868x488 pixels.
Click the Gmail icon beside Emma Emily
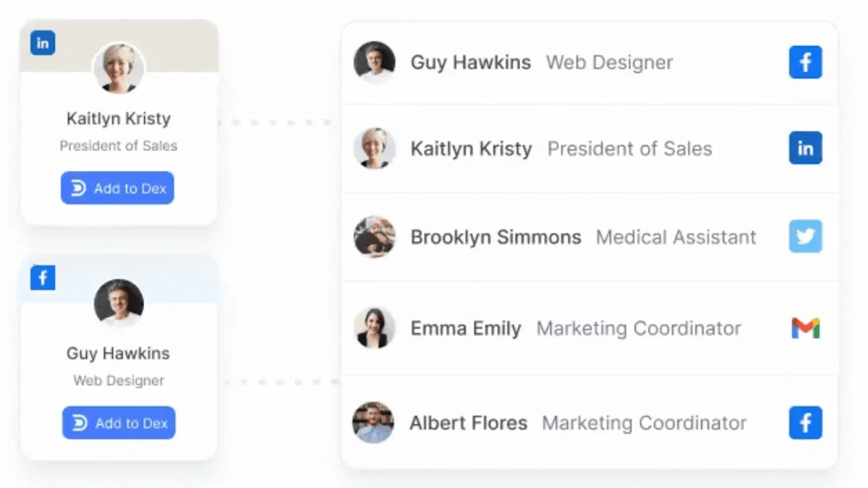[x=805, y=328]
